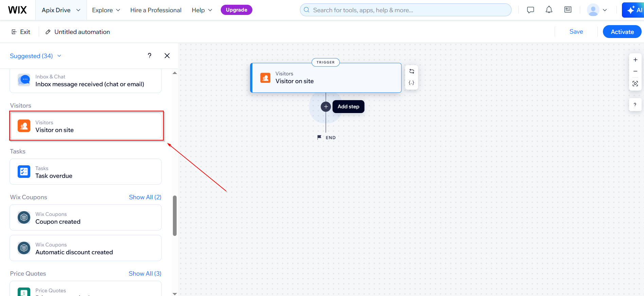Click the Exit arrow icon

click(x=14, y=32)
